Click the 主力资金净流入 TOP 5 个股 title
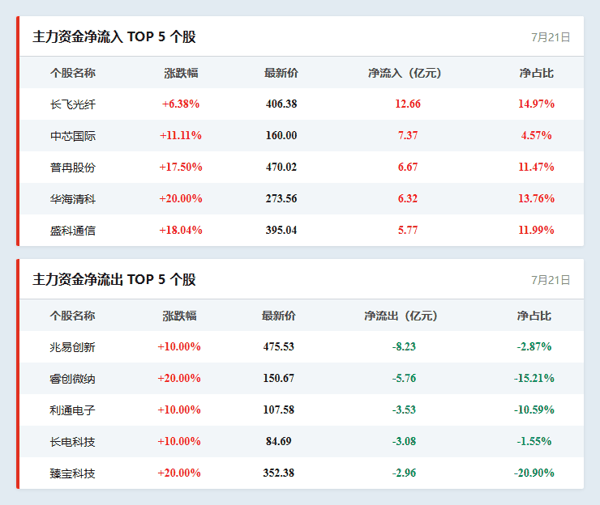The height and width of the screenshot is (505, 600). point(114,37)
